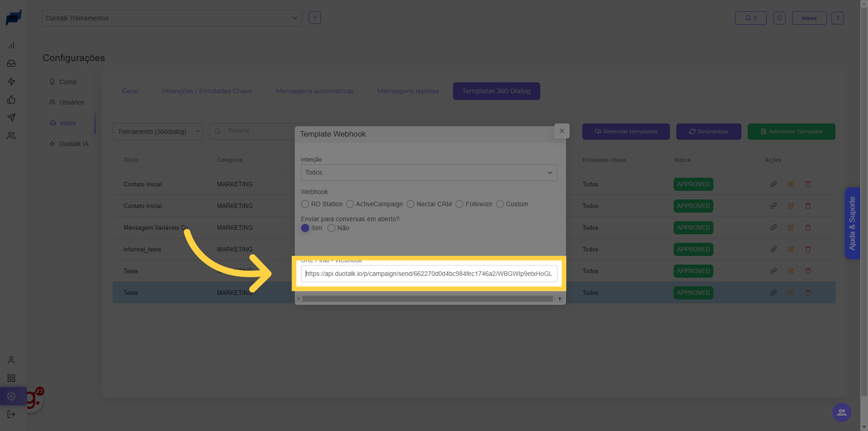The image size is (868, 431).
Task: Open the Usuários settings menu item
Action: 71,102
